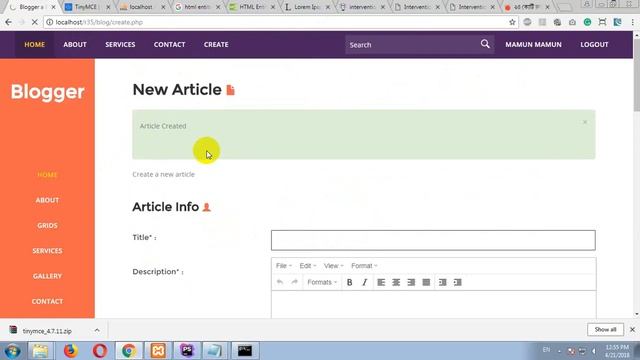Screen dimensions: 640x360
Task: Expand tinymce_4.7.11.zip download options
Action: 97,330
